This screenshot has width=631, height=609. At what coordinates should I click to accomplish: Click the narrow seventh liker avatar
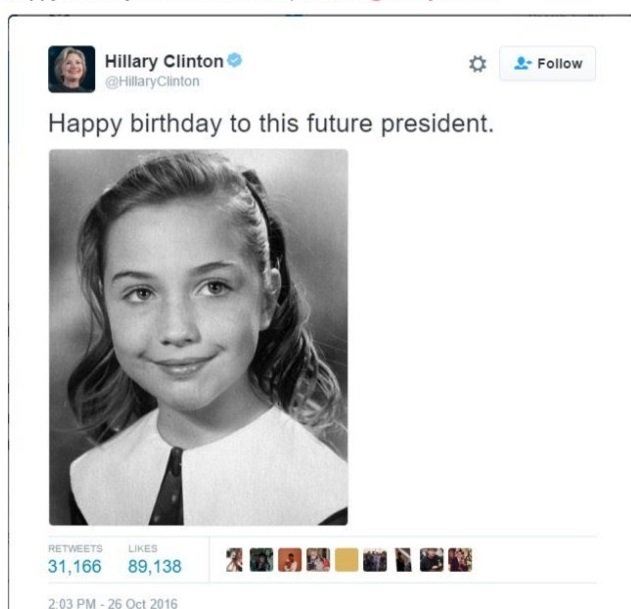click(x=403, y=560)
